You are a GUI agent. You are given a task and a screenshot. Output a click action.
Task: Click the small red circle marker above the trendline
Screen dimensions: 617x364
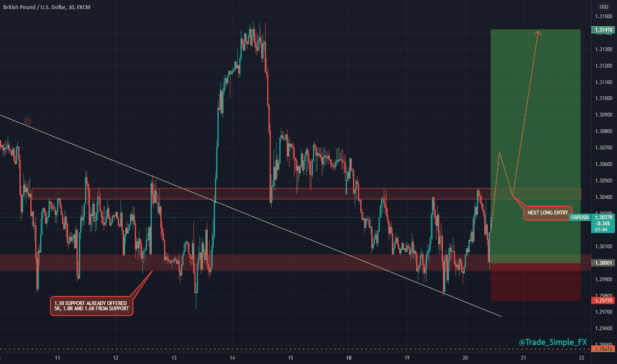coord(27,121)
